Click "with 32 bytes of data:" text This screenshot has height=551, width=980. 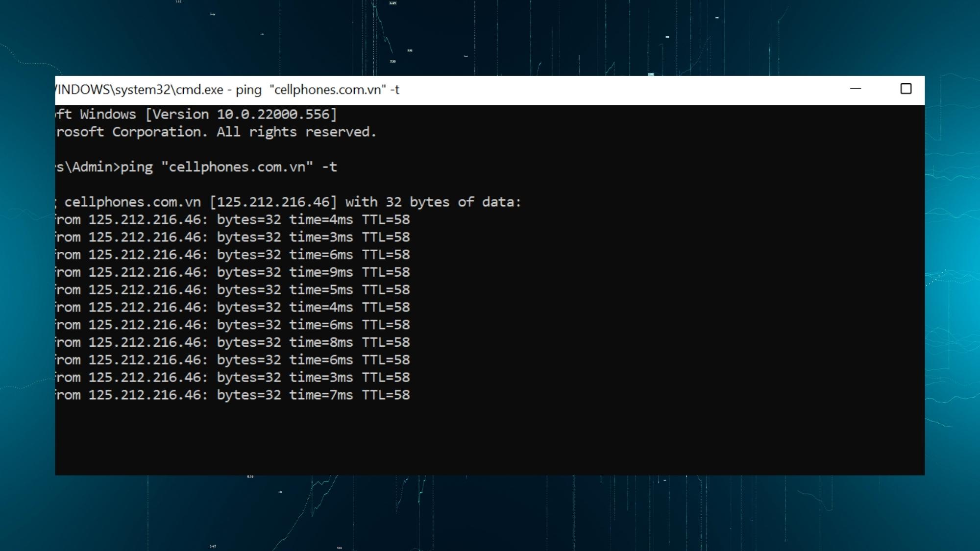pyautogui.click(x=433, y=202)
